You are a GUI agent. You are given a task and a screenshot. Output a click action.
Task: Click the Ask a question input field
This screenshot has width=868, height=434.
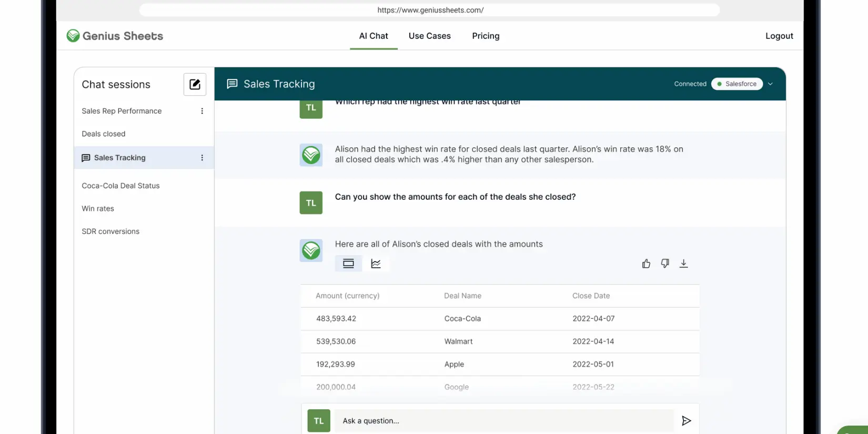click(x=503, y=420)
